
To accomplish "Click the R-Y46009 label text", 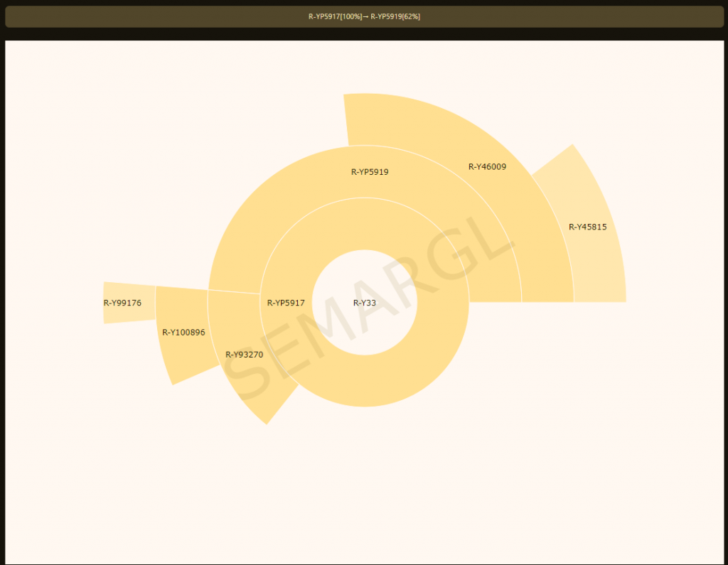I will (487, 167).
